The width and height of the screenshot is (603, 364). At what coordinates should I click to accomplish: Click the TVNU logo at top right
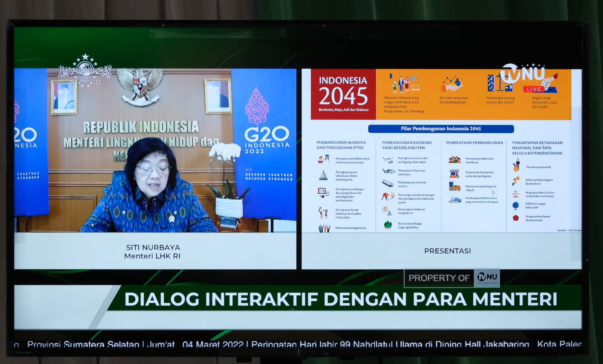click(523, 74)
